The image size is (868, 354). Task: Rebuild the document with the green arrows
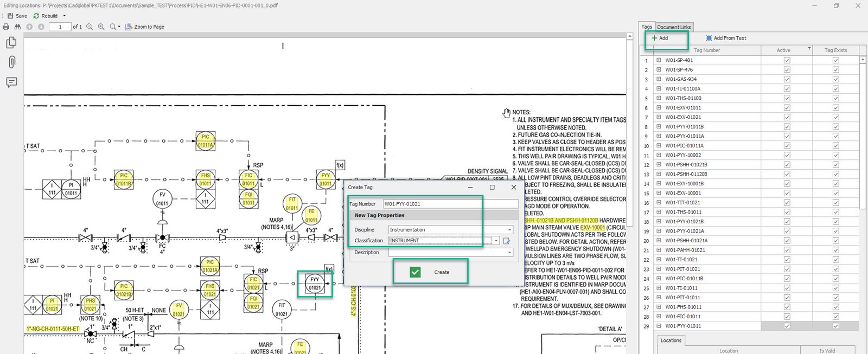point(36,16)
